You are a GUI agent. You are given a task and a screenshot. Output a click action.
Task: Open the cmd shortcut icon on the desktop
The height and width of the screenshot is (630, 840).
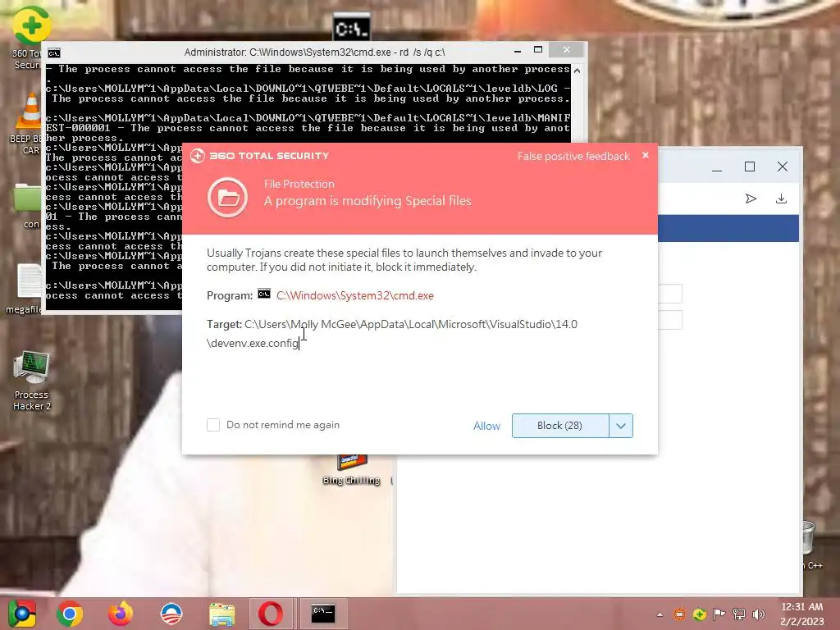351,27
